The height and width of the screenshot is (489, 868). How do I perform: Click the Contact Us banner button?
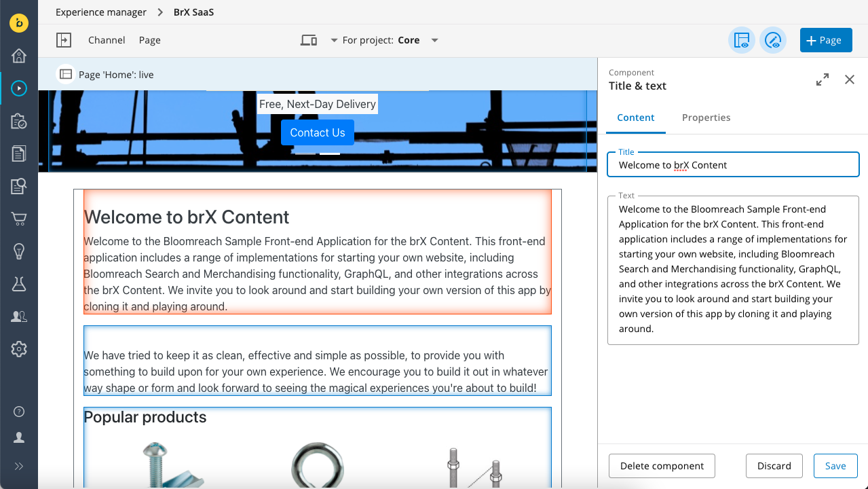click(318, 132)
